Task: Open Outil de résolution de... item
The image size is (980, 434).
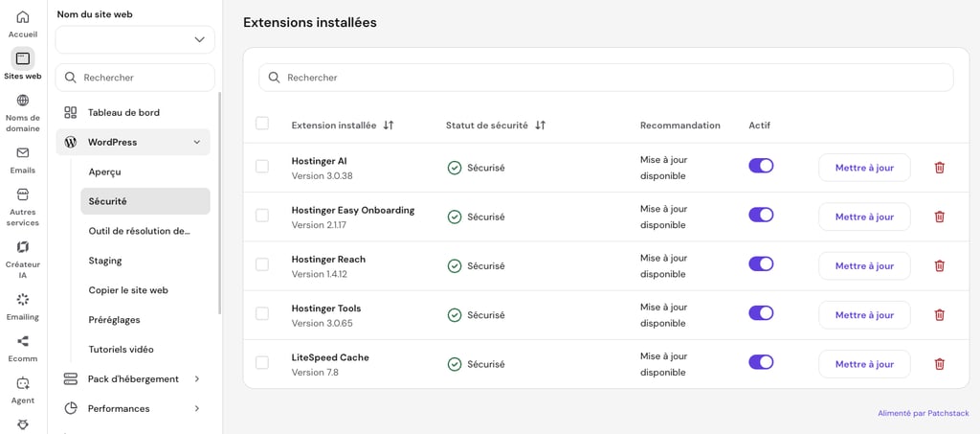Action: 145,231
